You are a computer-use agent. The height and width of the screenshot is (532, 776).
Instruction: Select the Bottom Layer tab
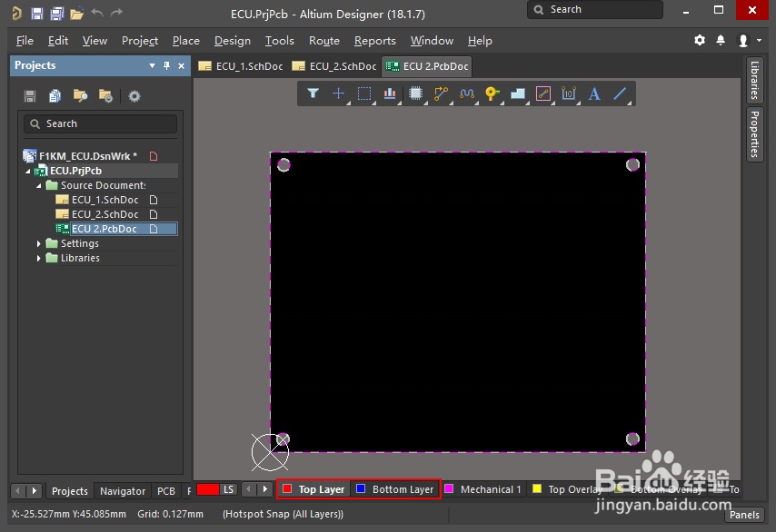pos(395,489)
